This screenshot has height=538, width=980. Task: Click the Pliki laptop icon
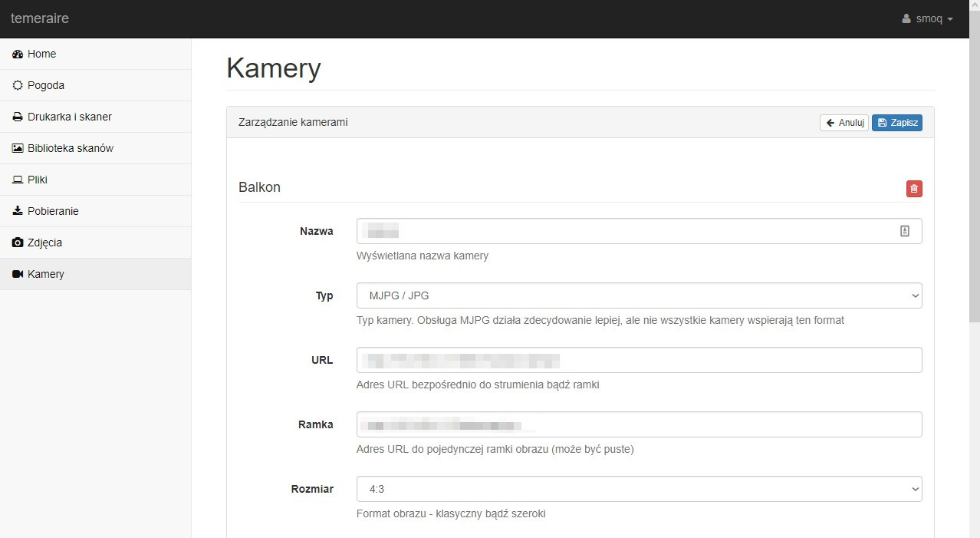coord(18,180)
